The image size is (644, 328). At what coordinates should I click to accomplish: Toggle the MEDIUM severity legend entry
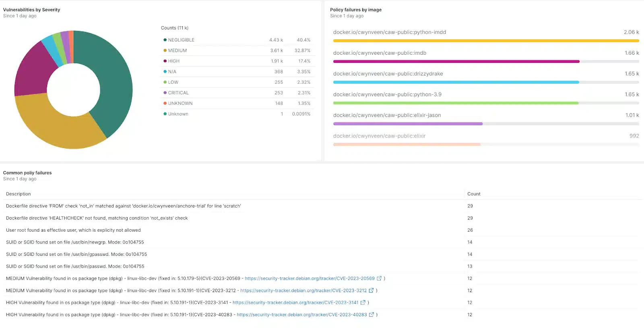pos(177,50)
